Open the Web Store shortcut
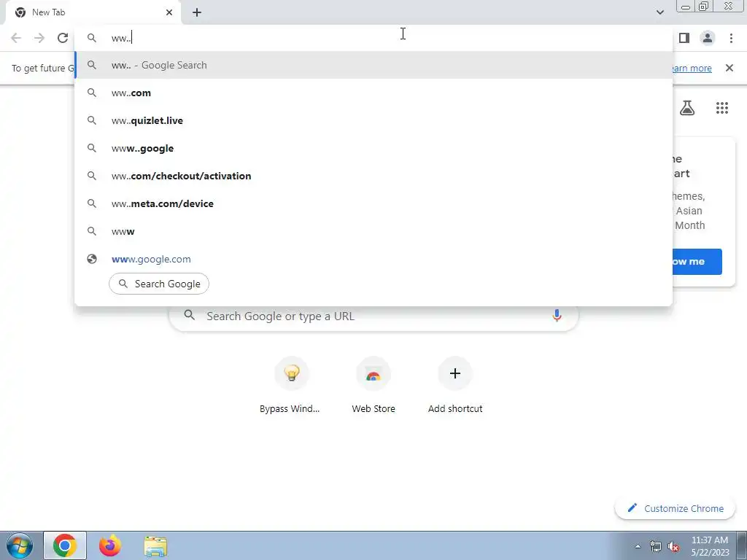747x560 pixels. click(373, 386)
